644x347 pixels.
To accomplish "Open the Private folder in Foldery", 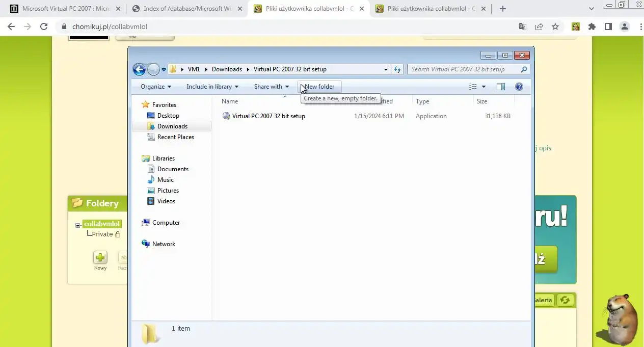I will click(102, 234).
